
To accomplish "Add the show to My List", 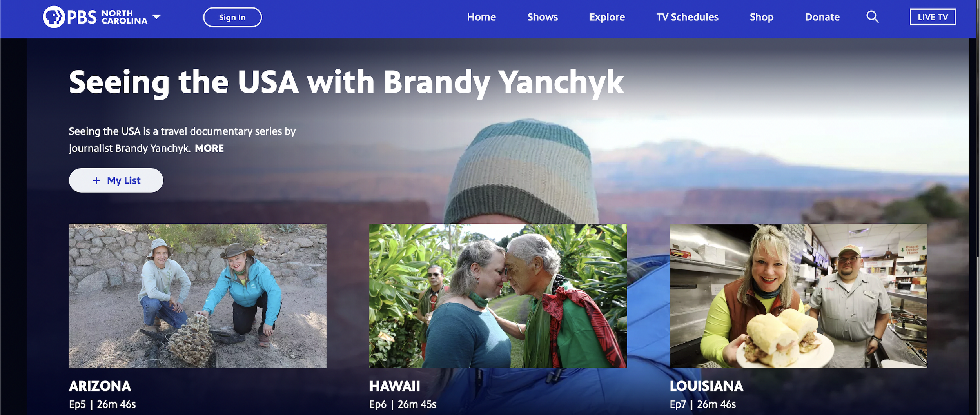I will coord(116,180).
